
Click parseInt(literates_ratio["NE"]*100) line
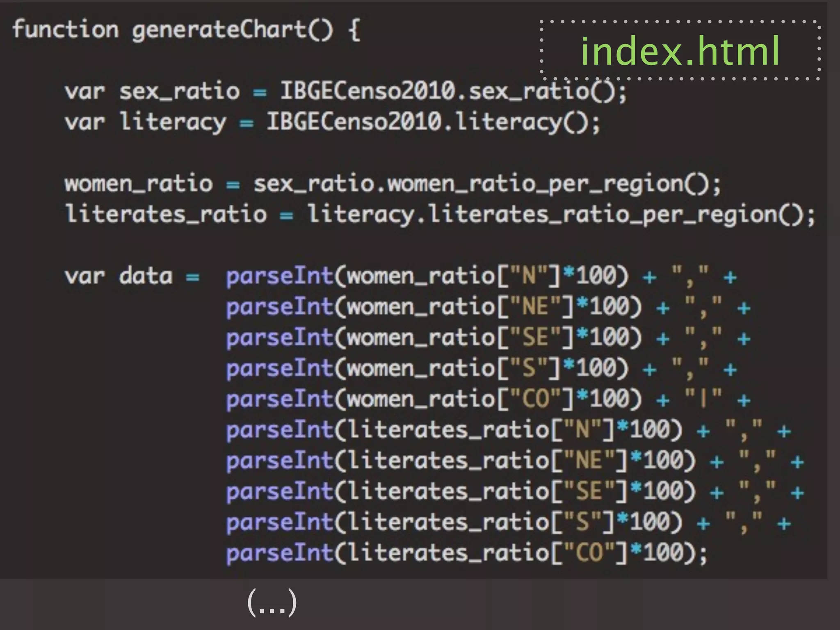pos(515,460)
